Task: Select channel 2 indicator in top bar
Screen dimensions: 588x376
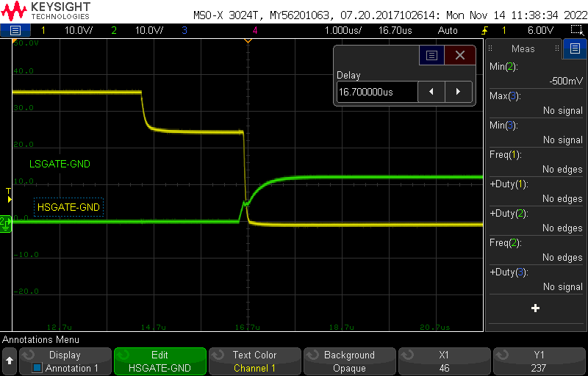Action: coord(114,30)
